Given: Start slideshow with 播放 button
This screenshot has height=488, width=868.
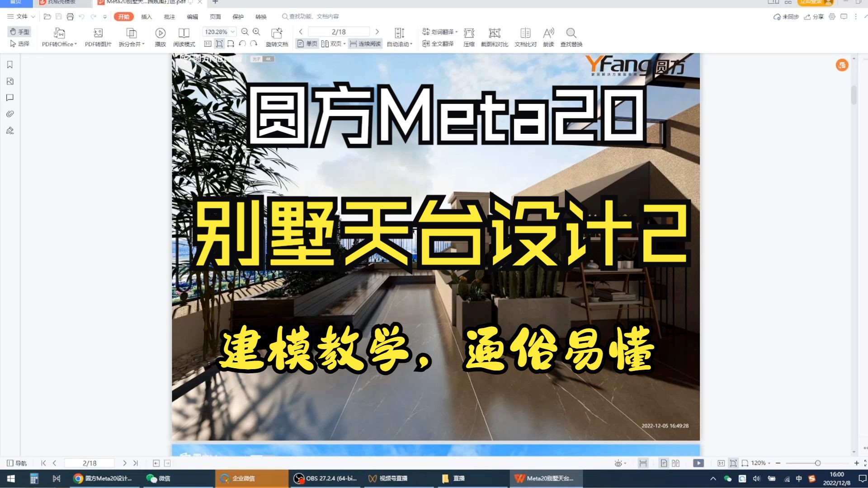Looking at the screenshot, I should pyautogui.click(x=160, y=37).
